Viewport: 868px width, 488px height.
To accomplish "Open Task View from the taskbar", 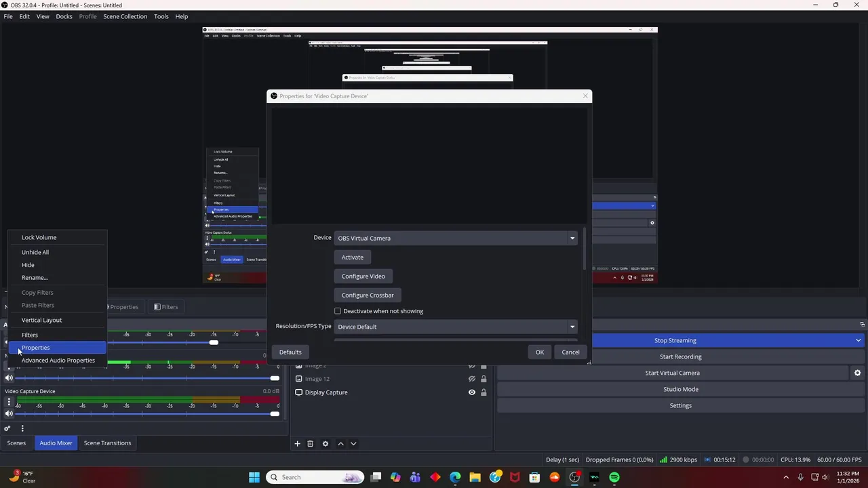I will pos(376,477).
